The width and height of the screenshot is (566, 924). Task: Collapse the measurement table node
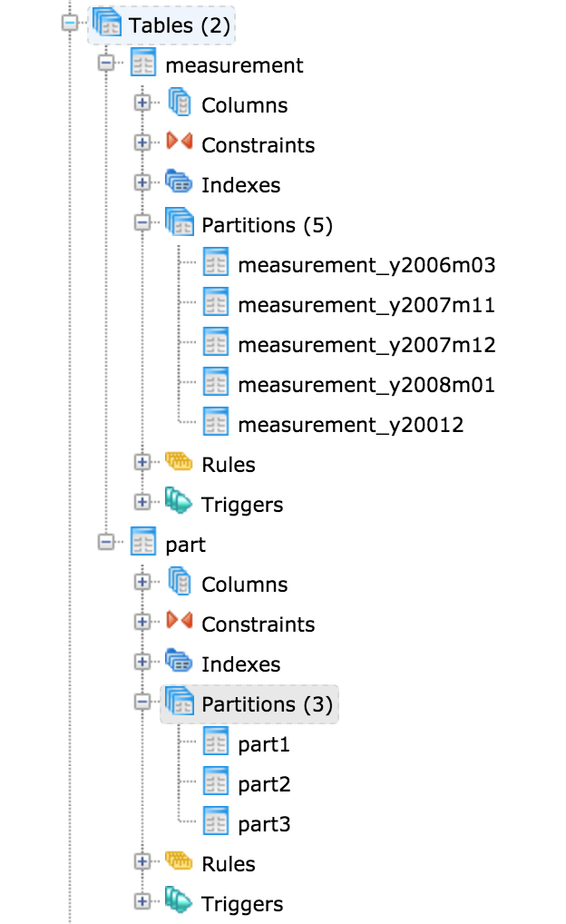pyautogui.click(x=106, y=65)
